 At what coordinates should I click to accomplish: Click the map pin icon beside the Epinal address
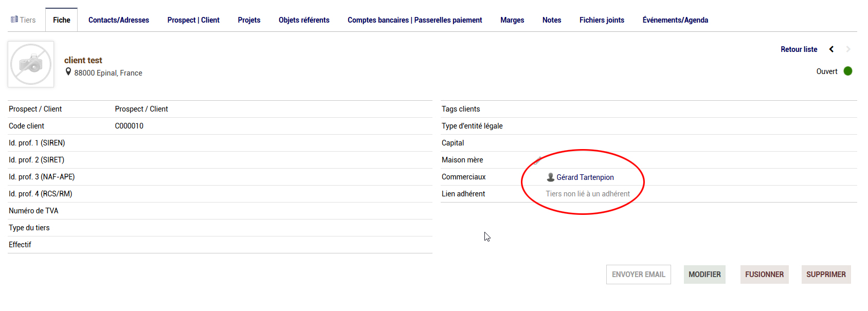[x=68, y=72]
